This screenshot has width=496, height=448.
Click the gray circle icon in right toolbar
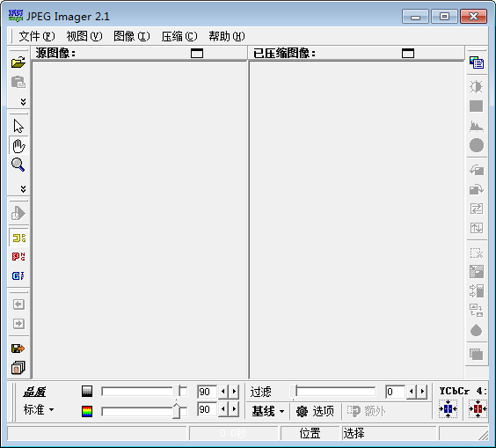click(477, 145)
